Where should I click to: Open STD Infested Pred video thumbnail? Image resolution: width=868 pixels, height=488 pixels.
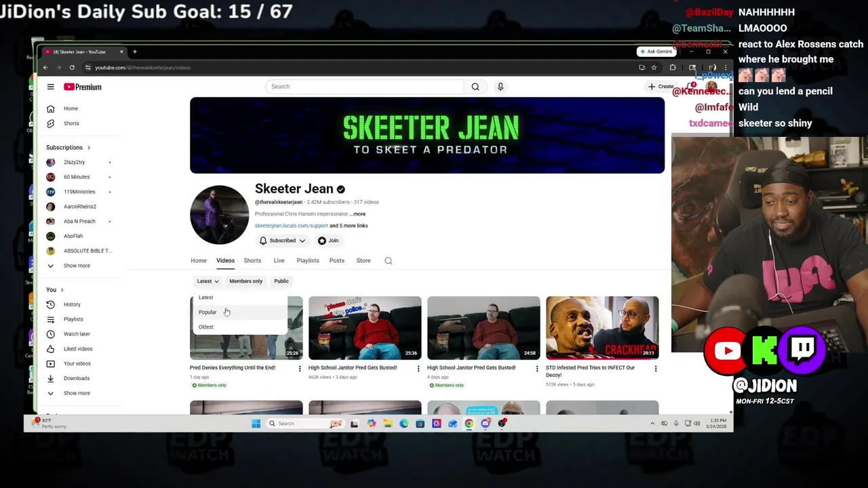(602, 328)
